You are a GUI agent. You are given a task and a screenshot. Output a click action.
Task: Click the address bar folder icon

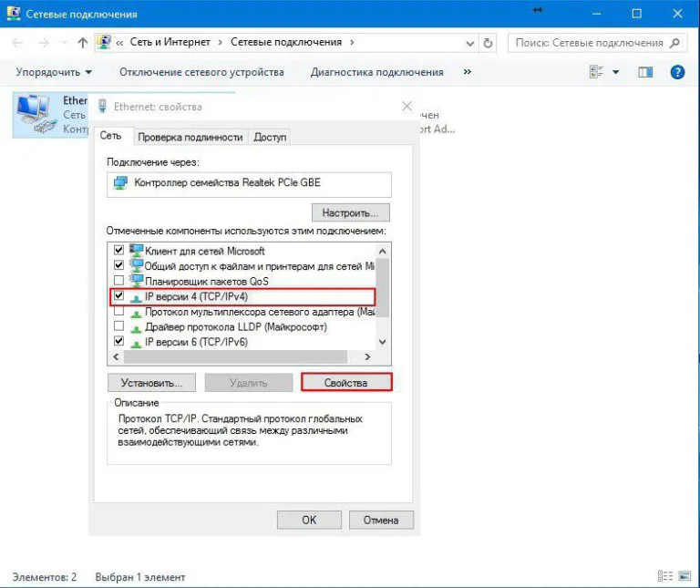click(104, 42)
